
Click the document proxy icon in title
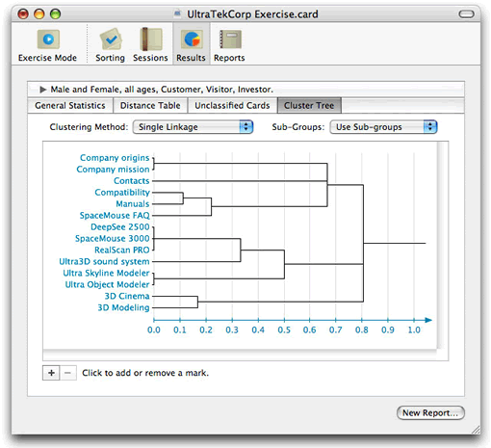coord(177,13)
